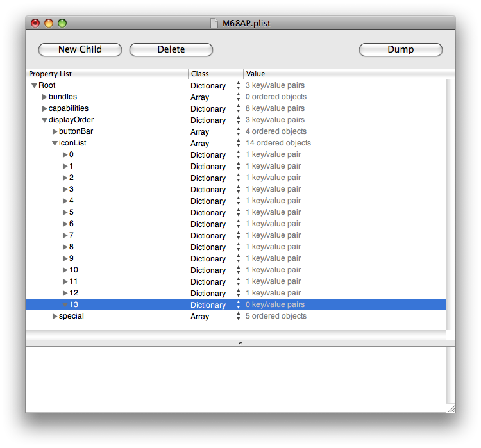Collapse selected item 13

pyautogui.click(x=65, y=305)
